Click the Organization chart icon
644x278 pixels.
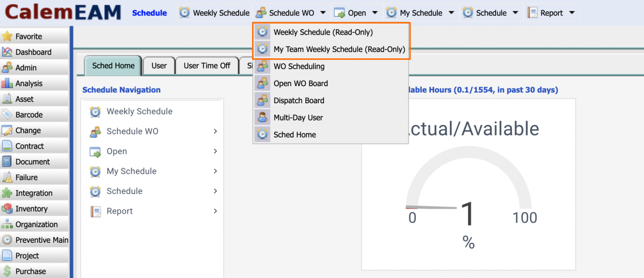[7, 224]
